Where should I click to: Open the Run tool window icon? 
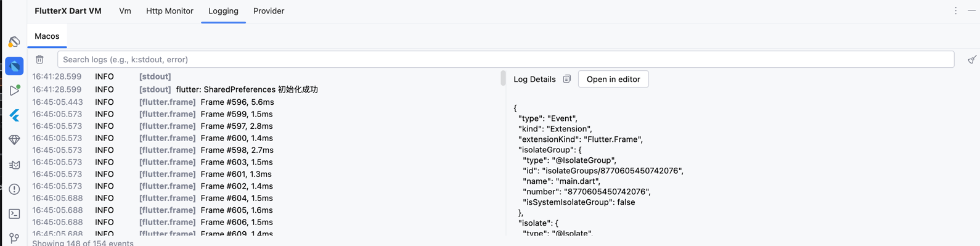(14, 91)
